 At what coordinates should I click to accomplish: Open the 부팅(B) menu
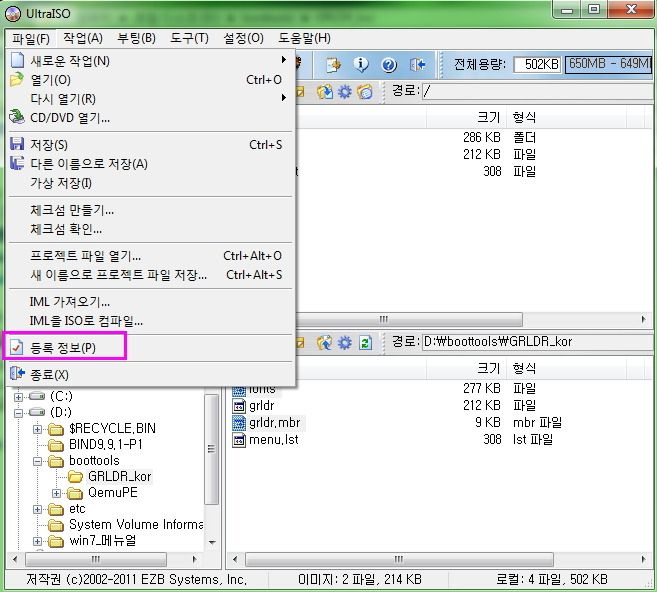click(137, 39)
